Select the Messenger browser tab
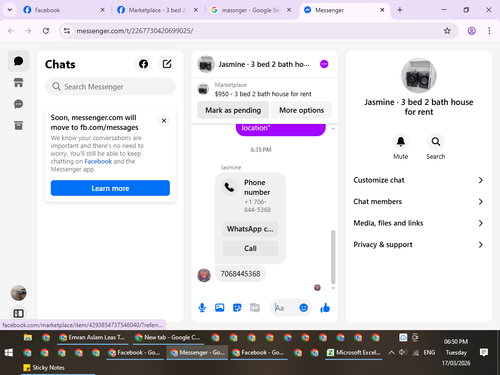 coord(344,10)
